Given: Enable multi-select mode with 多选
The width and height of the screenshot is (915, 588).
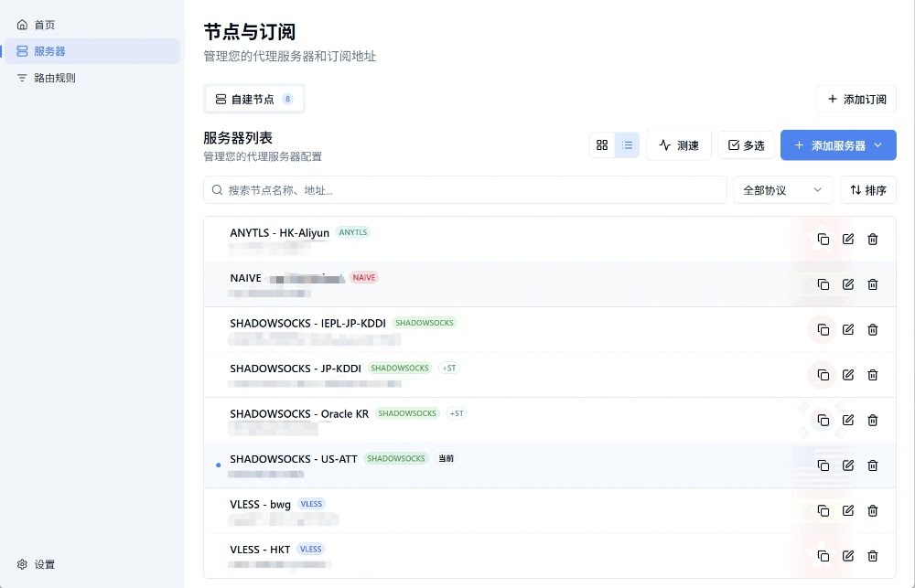Looking at the screenshot, I should (x=746, y=145).
